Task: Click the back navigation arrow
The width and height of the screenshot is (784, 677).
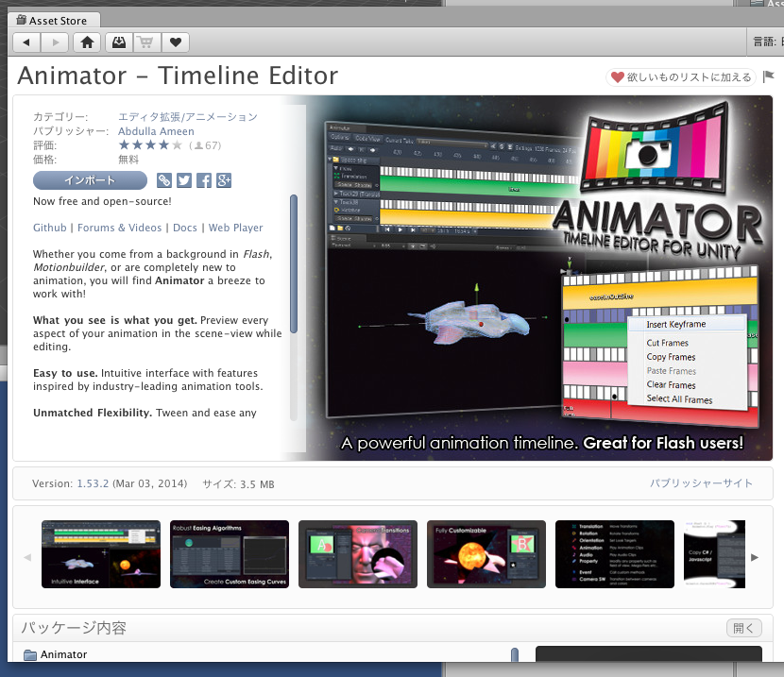Action: click(x=26, y=42)
